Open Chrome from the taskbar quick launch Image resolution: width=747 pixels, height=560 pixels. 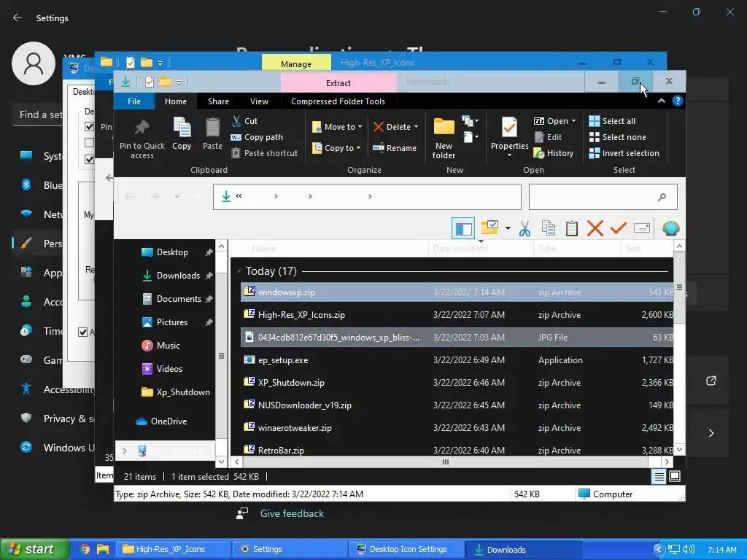(x=85, y=549)
